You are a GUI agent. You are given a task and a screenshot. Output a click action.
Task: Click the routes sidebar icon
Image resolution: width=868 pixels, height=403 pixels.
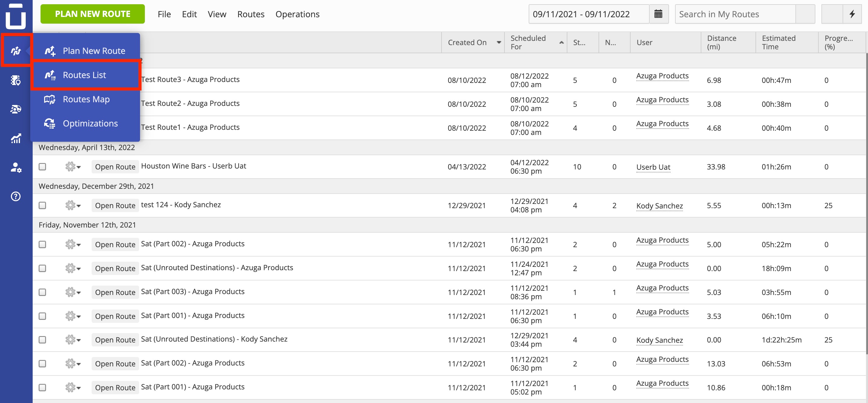pyautogui.click(x=16, y=51)
